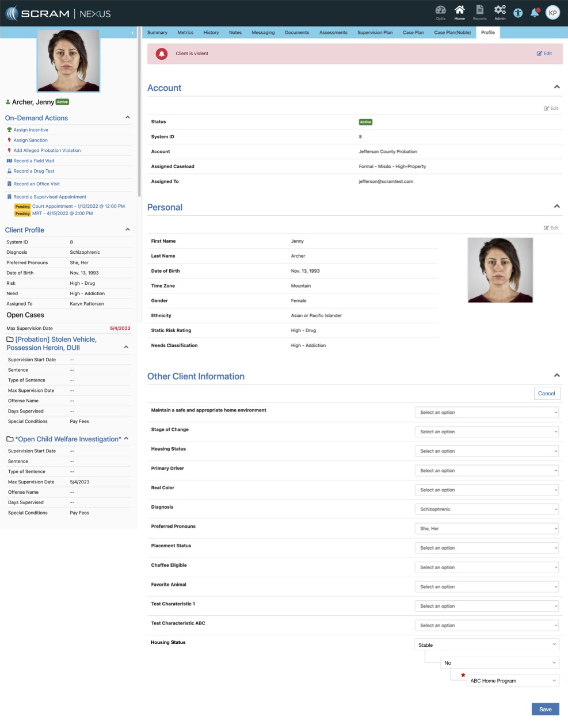
Task: Open the Admin gears icon
Action: click(500, 12)
